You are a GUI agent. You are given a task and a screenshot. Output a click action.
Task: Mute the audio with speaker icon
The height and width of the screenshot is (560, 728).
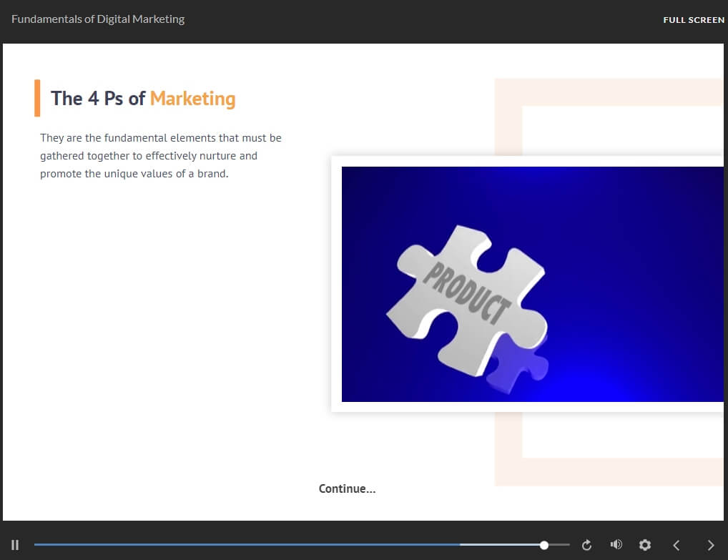click(616, 545)
